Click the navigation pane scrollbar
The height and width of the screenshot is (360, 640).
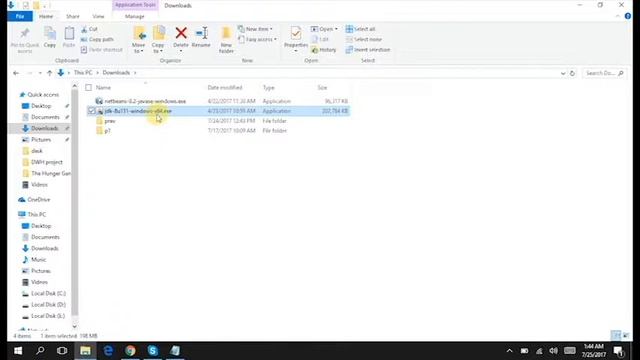tap(75, 202)
